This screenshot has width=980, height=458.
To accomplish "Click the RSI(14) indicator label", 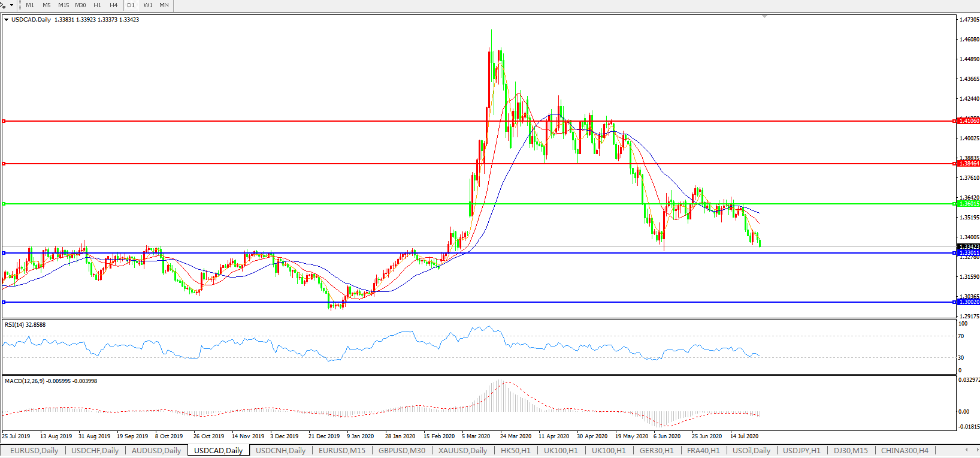I will 25,325.
